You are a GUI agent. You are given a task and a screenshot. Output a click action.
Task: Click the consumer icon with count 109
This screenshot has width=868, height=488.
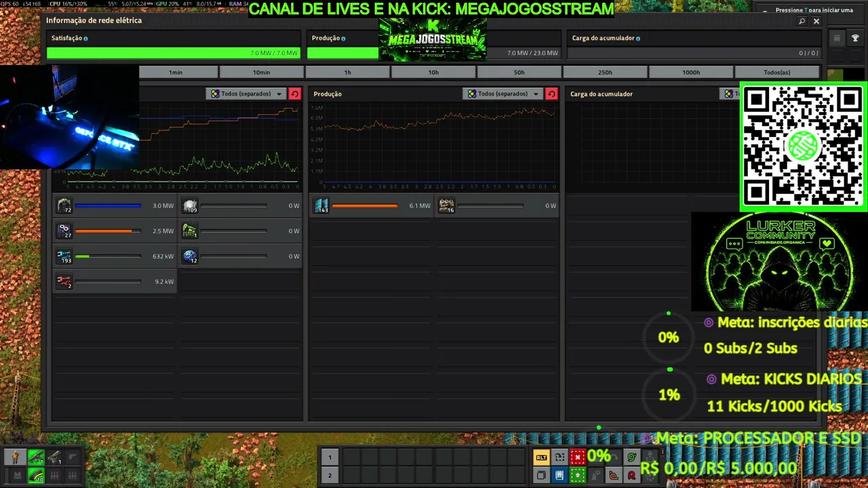tap(190, 205)
